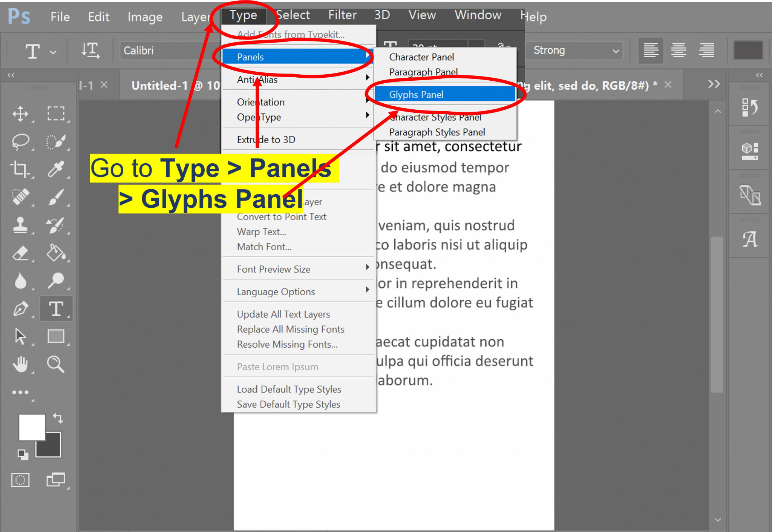772x532 pixels.
Task: Click the text color swatch
Action: coord(748,50)
